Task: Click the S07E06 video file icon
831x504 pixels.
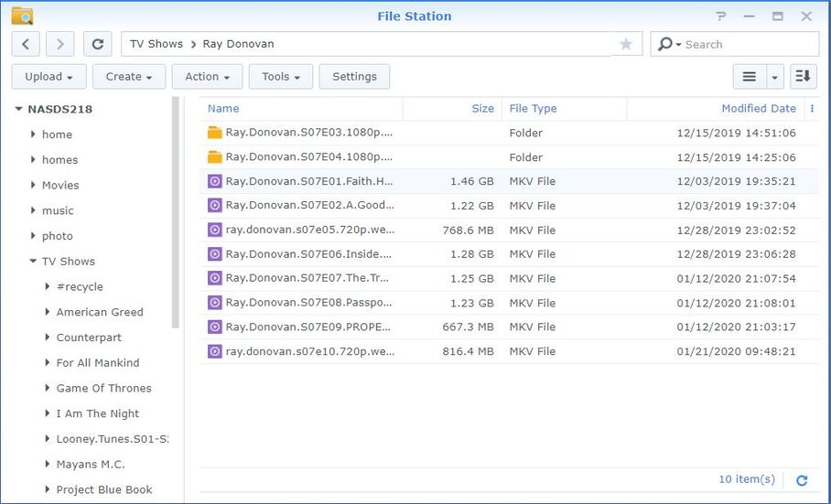Action: [215, 254]
